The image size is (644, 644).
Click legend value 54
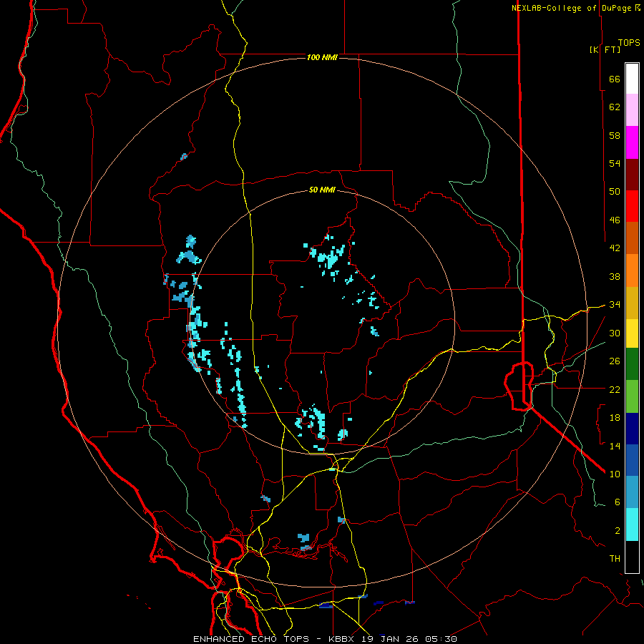pyautogui.click(x=615, y=163)
